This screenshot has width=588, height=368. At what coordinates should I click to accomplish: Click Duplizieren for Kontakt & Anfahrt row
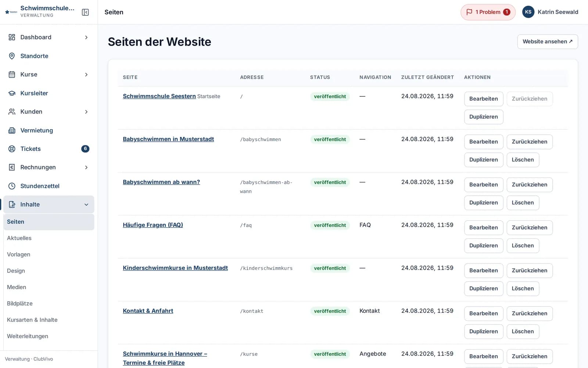click(484, 332)
